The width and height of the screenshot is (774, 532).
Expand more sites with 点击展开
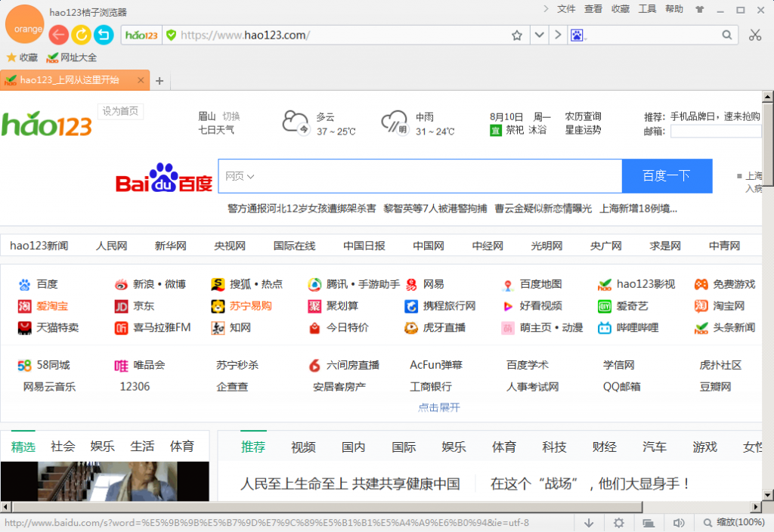(x=439, y=407)
